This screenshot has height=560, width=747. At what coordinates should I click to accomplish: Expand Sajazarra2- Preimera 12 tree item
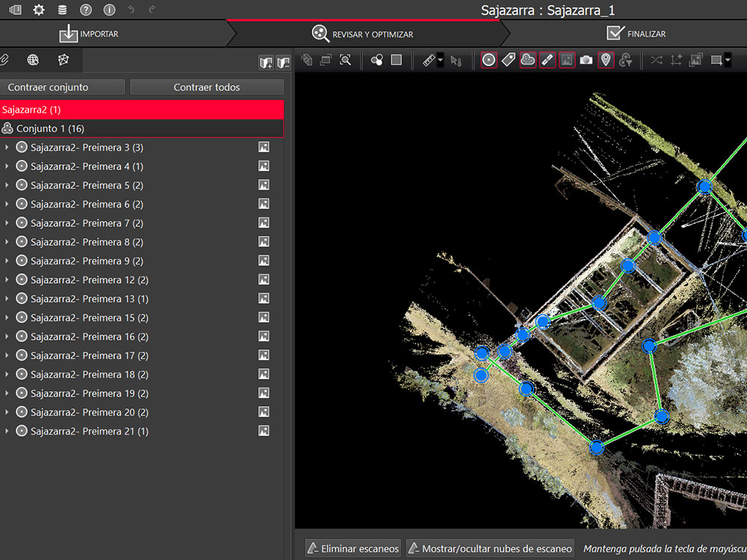[x=7, y=280]
